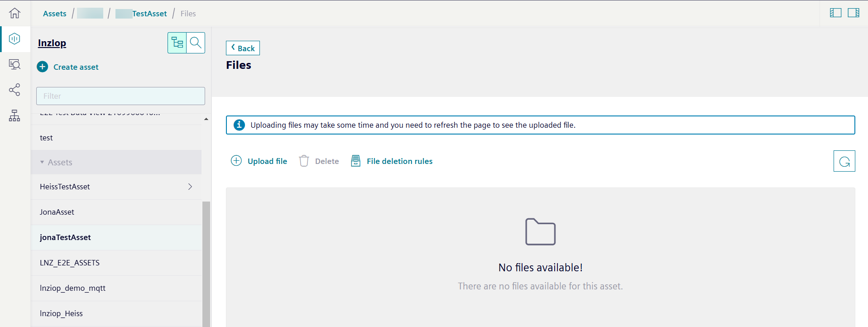Select jonaTestAsset in the asset list
Image resolution: width=868 pixels, height=327 pixels.
(116, 237)
